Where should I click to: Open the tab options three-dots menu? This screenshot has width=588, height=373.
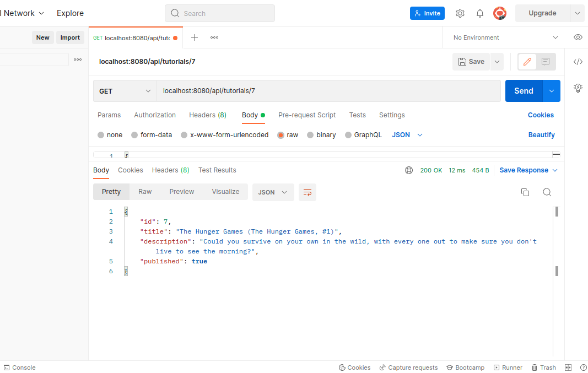pos(214,37)
